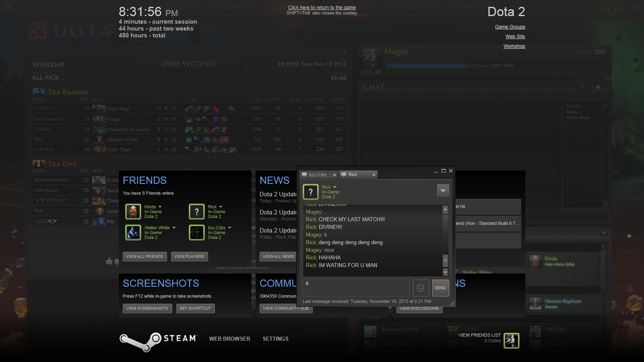Image resolution: width=644 pixels, height=362 pixels.
Task: Open the overlay WEB BROWSER
Action: pos(229,339)
